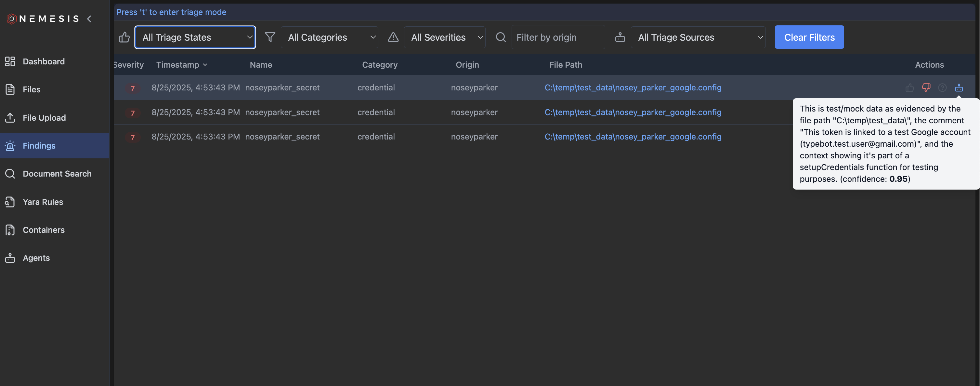This screenshot has height=386, width=980.
Task: Click the Nemesis logo icon
Action: (x=11, y=19)
